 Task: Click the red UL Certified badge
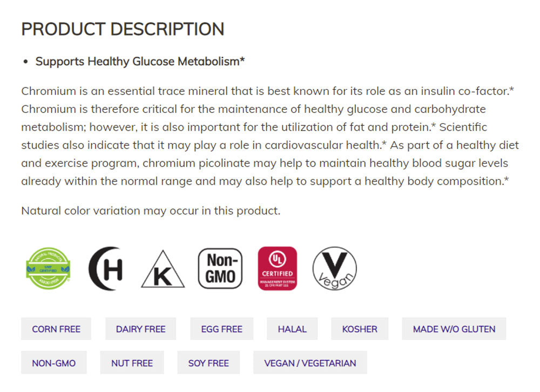tap(277, 268)
